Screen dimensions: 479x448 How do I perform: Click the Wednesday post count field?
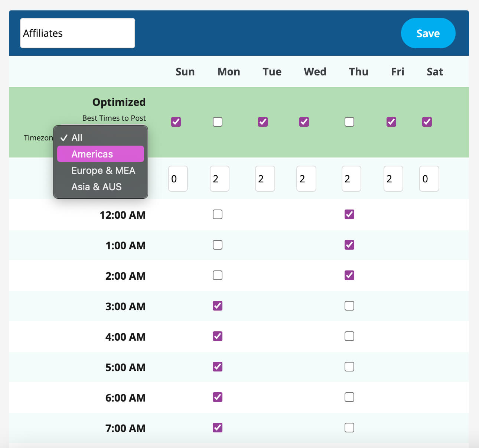pos(306,179)
